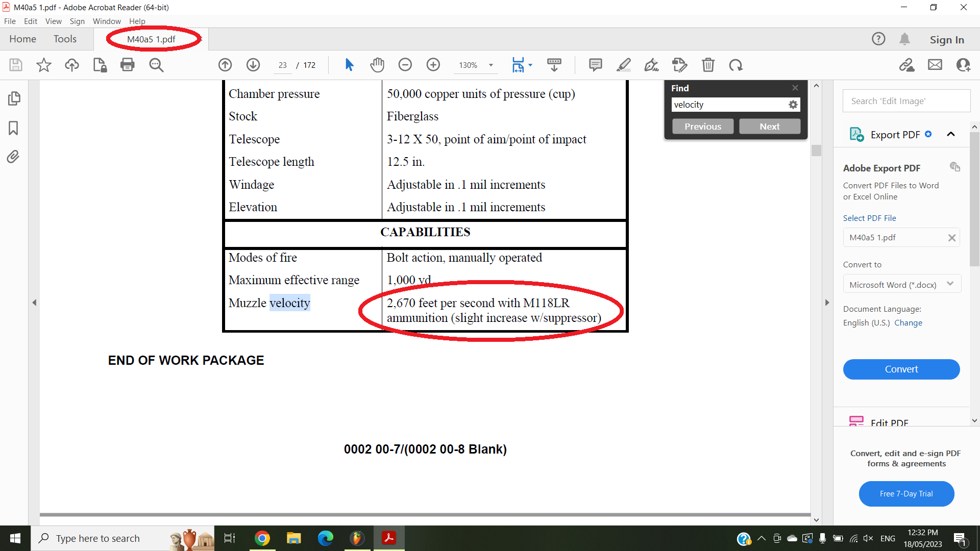Click the fit page scrolling icon
The width and height of the screenshot is (980, 551).
click(x=518, y=65)
